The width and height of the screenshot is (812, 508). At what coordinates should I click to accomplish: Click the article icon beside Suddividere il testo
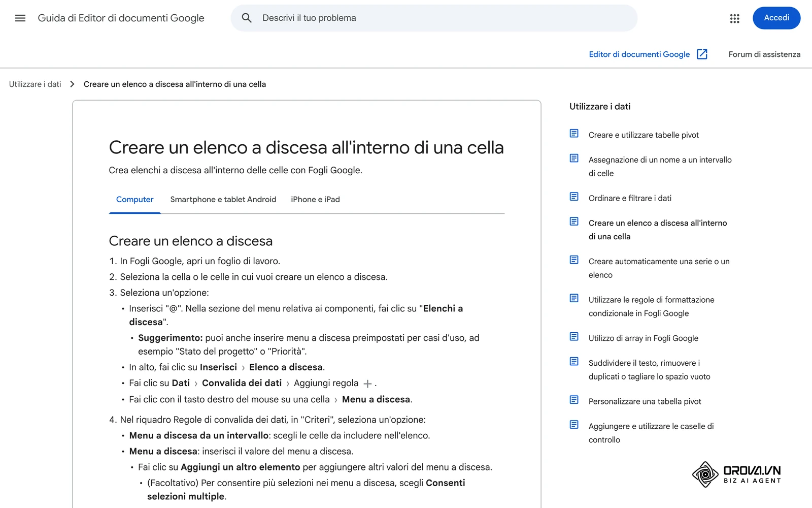point(574,362)
